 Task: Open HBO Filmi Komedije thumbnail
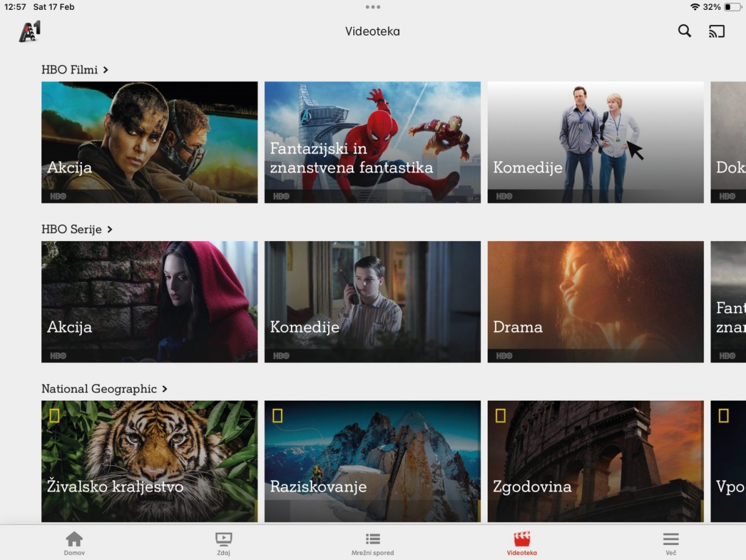(596, 142)
